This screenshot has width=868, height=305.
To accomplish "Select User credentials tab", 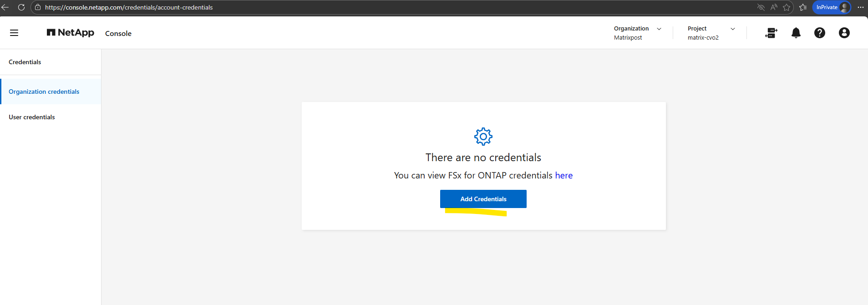I will (51, 117).
